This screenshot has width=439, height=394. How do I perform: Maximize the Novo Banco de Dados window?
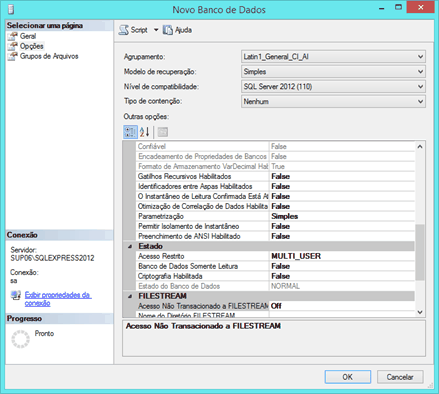click(x=398, y=7)
